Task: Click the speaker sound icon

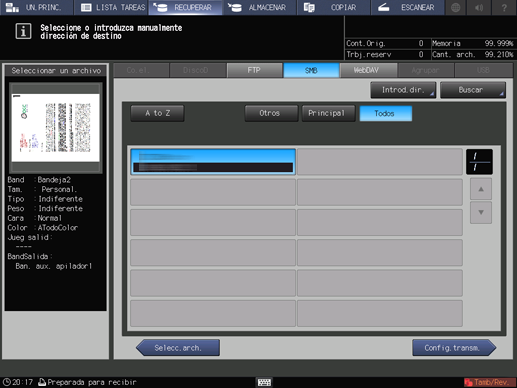Action: click(x=479, y=7)
